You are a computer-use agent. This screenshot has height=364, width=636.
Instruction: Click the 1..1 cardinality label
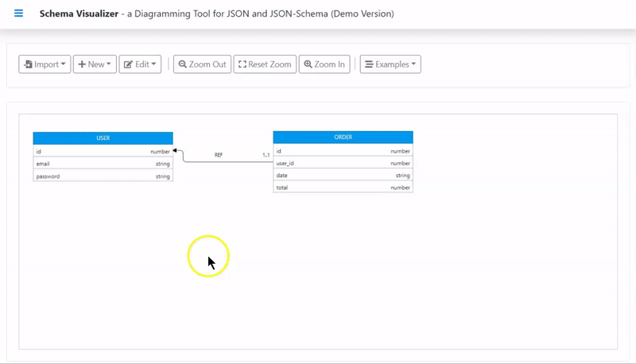[266, 155]
